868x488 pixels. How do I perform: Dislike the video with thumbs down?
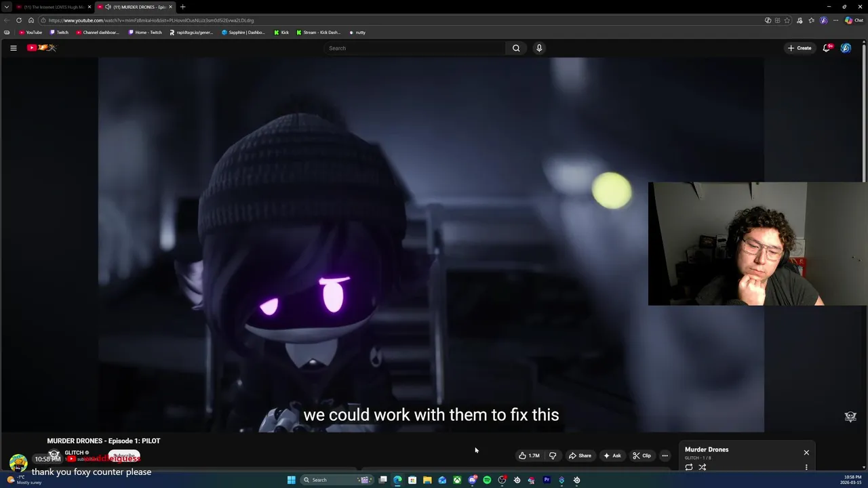[553, 455]
